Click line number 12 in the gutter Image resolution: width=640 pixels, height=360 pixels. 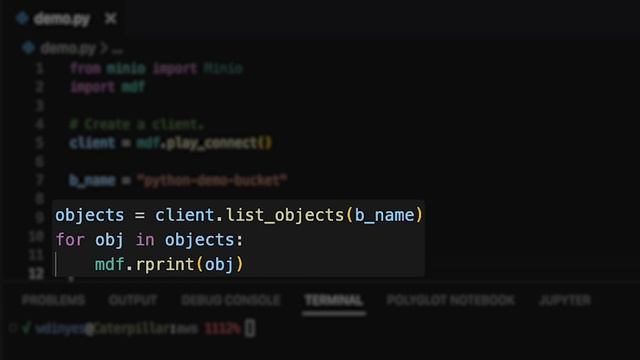(36, 273)
